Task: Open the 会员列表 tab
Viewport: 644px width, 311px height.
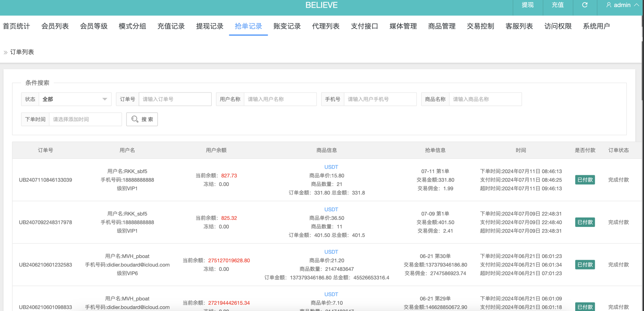Action: click(55, 26)
